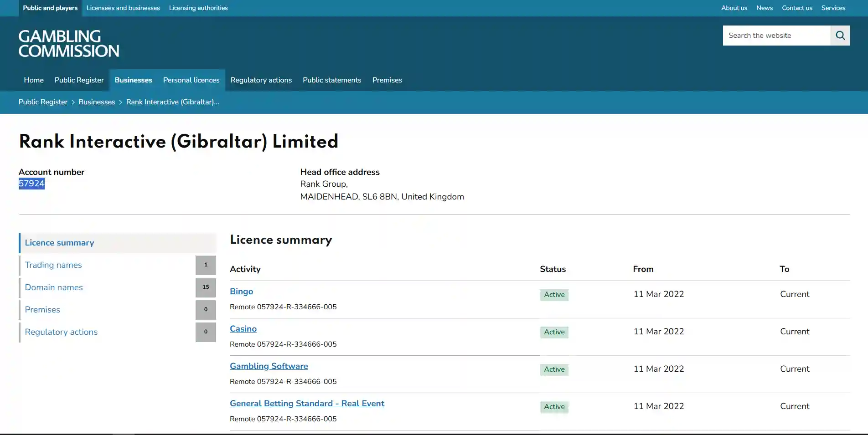This screenshot has width=868, height=435.
Task: Open Premises in the top navigation
Action: pyautogui.click(x=387, y=80)
